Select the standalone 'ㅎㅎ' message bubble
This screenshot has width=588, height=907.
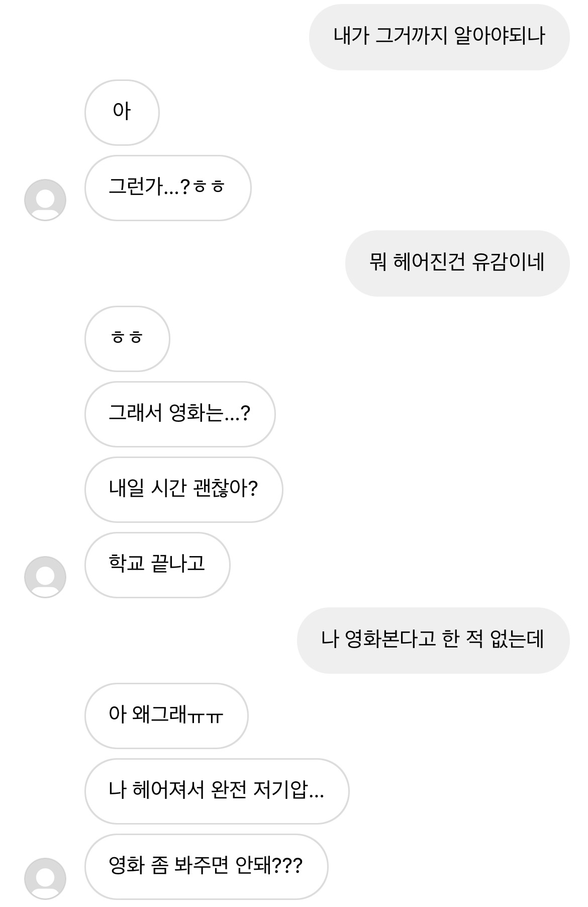coord(127,338)
